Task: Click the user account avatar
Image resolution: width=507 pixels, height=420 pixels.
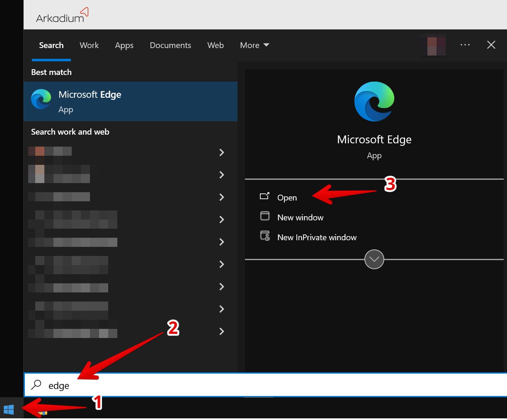Action: point(437,46)
